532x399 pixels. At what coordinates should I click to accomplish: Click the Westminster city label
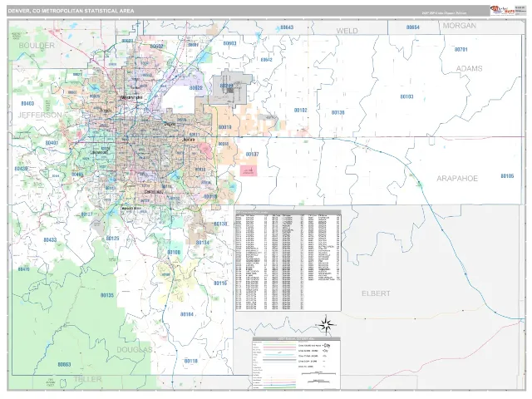(x=131, y=98)
